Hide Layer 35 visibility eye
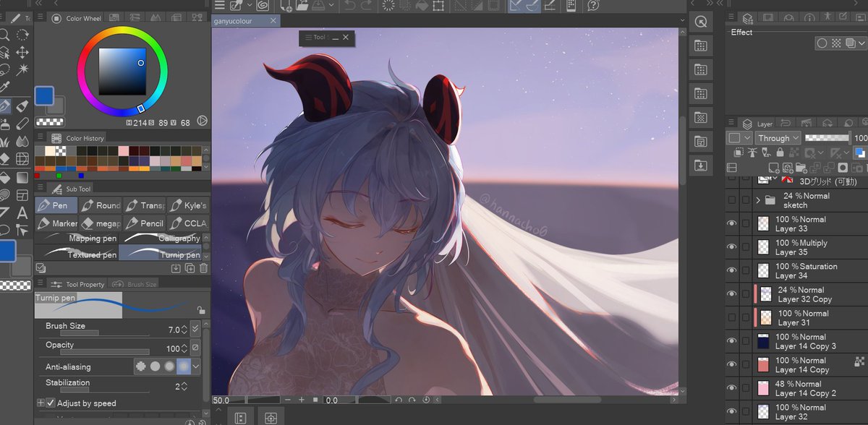 [x=731, y=247]
